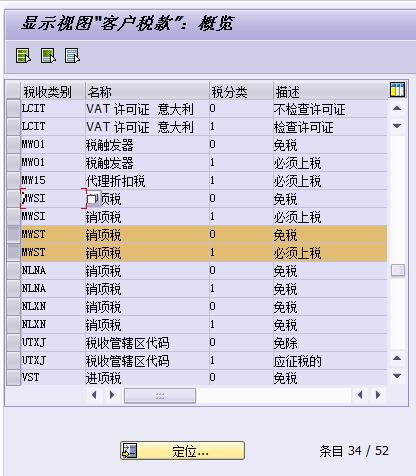Select row selector for NLNA tax class 0
Image resolution: width=416 pixels, height=476 pixels.
[x=13, y=271]
